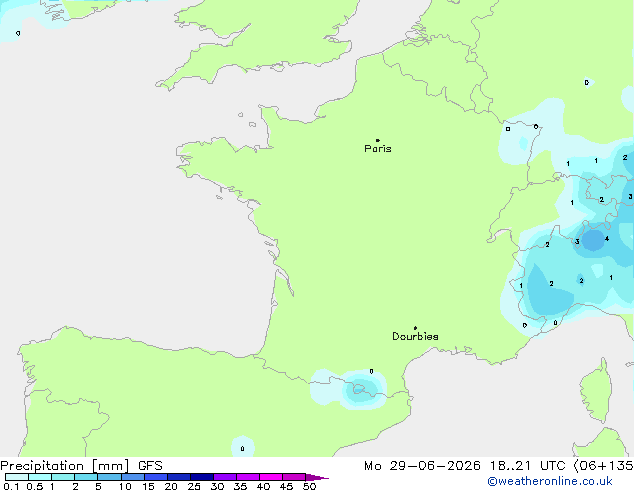
Task: Select the 35–40 mm violet legend swatch
Action: [248, 477]
